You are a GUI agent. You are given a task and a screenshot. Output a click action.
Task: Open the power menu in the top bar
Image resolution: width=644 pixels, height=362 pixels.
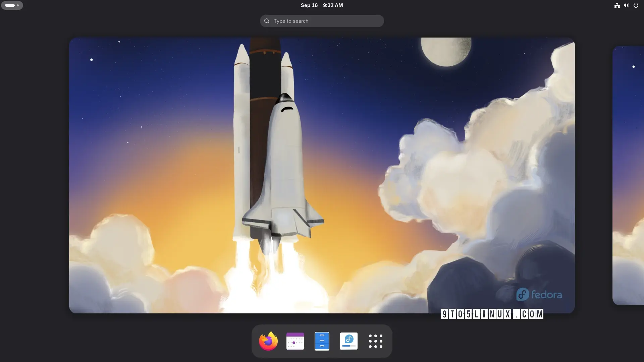point(636,5)
